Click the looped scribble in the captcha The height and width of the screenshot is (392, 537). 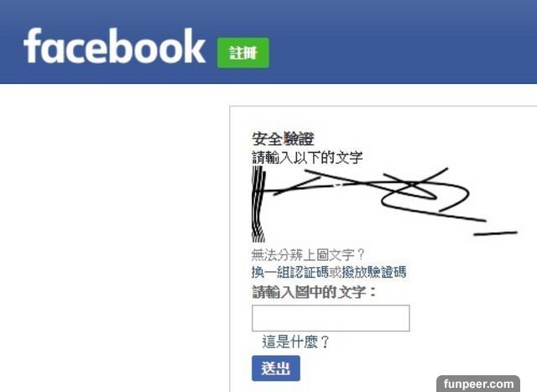pos(425,196)
